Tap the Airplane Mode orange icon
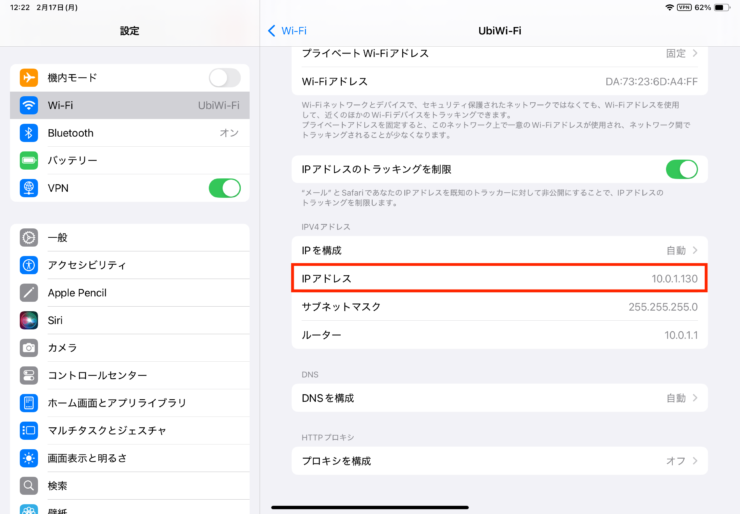Screen dimensions: 740x514 pos(29,77)
